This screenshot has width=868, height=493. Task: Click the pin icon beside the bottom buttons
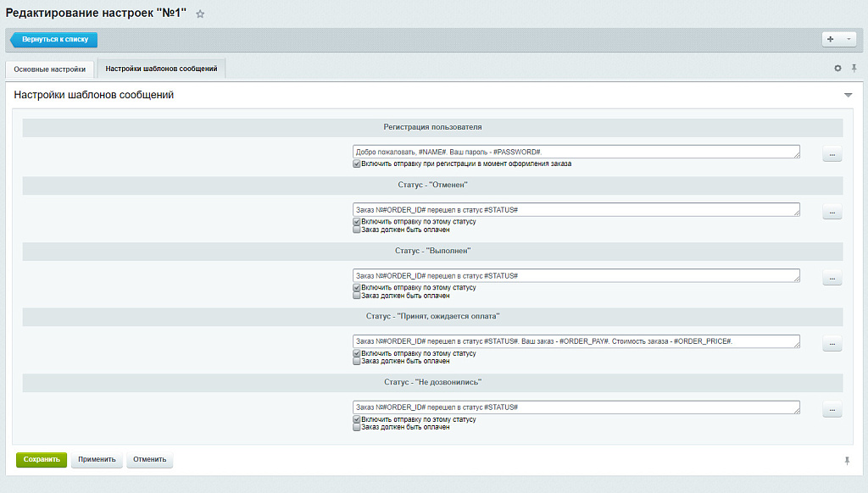pyautogui.click(x=846, y=460)
